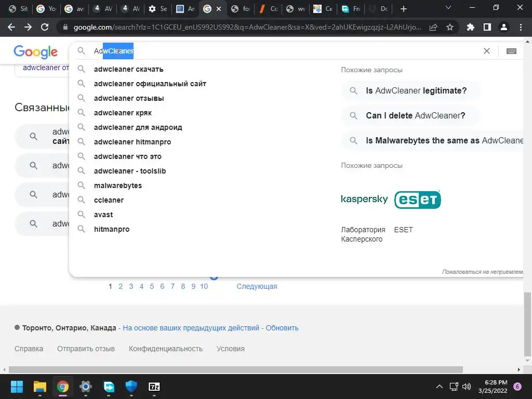Viewport: 532px width, 399px height.
Task: Go forward to the next page
Action: click(28, 27)
